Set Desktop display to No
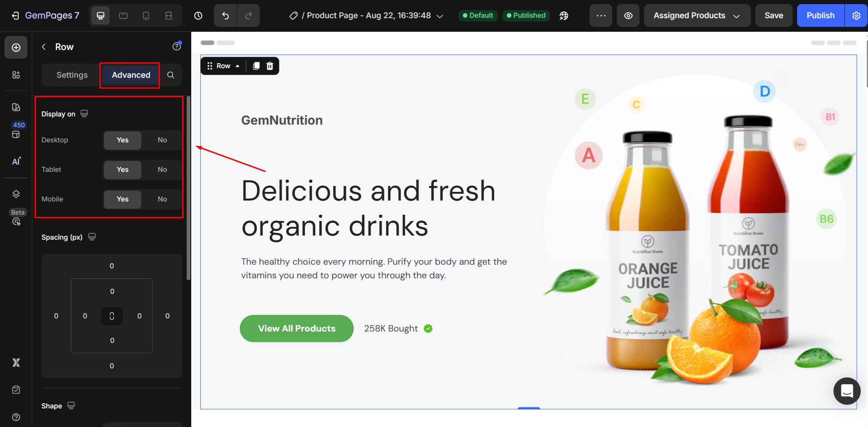 (x=162, y=140)
